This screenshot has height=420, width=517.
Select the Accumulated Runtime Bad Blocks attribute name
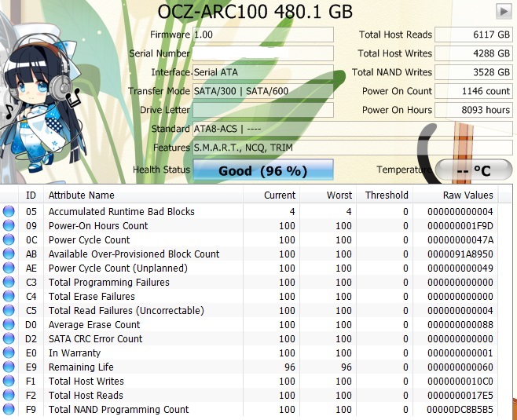pos(121,211)
